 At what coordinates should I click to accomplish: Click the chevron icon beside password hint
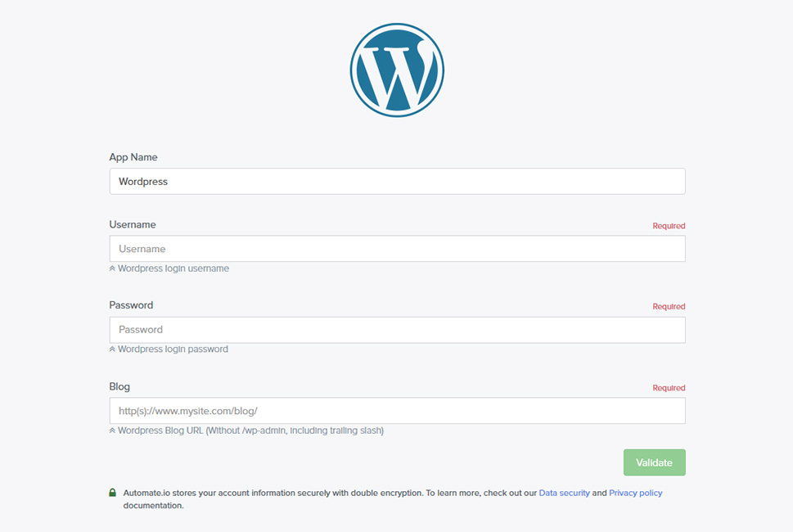click(112, 349)
